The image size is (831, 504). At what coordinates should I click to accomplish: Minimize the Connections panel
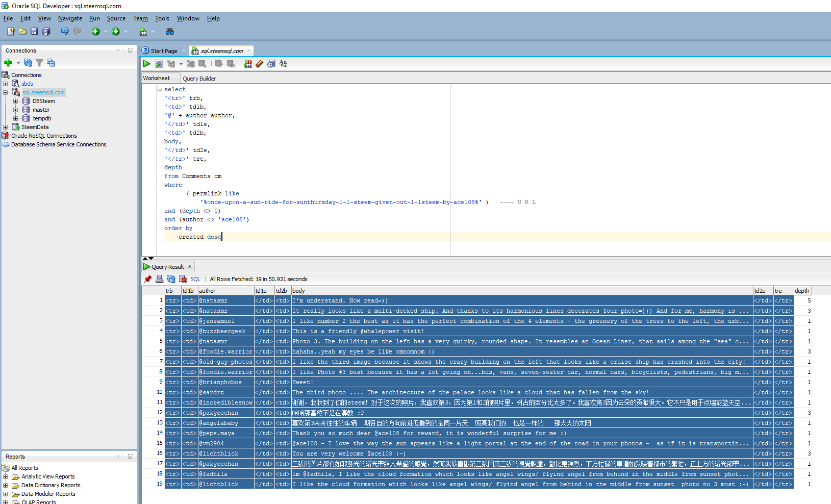tap(131, 51)
